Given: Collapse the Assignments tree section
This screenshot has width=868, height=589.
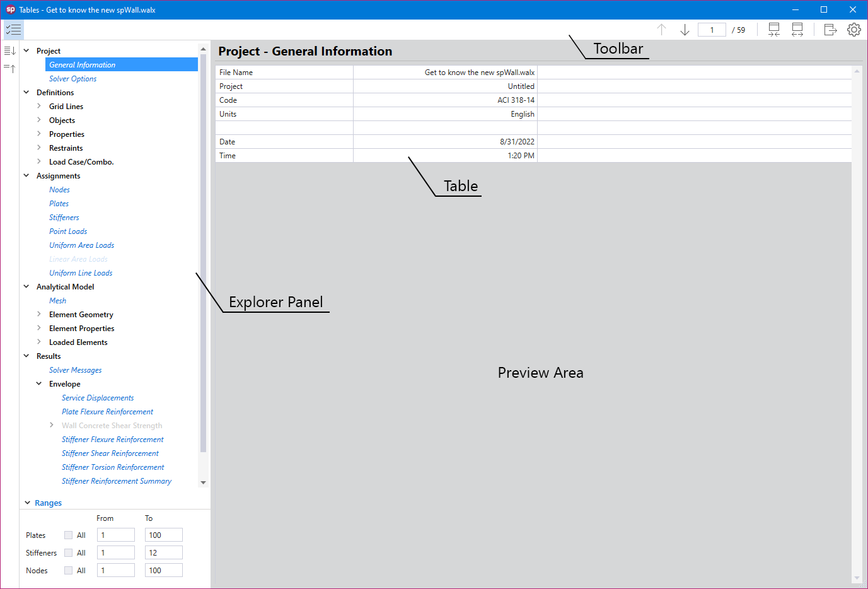Looking at the screenshot, I should (26, 175).
